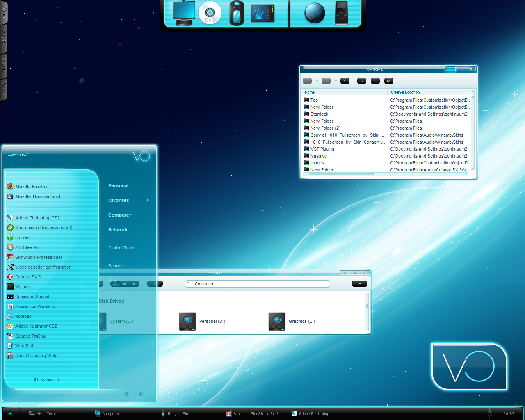
Task: Switch to Graphics tab on left edge
Action: [x=4, y=38]
